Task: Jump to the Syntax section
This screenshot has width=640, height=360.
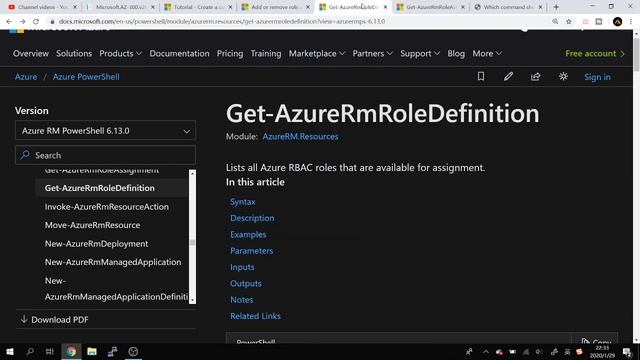Action: pos(242,202)
